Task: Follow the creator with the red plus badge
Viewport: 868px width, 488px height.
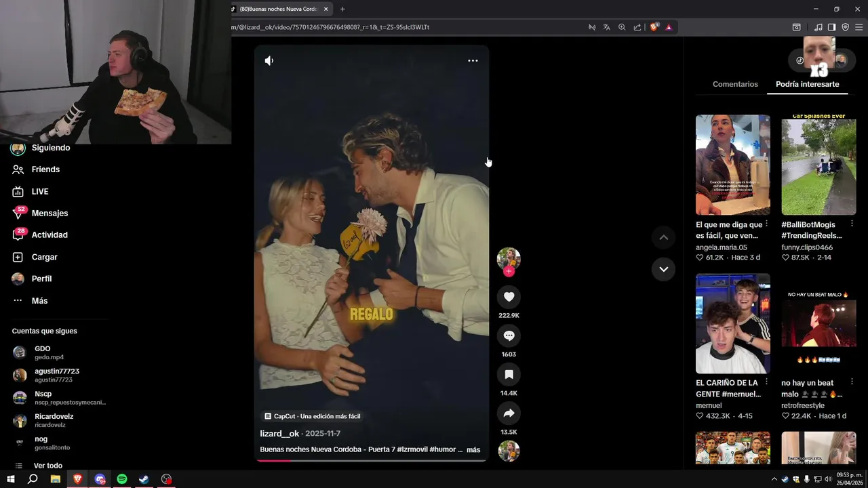Action: tap(509, 272)
